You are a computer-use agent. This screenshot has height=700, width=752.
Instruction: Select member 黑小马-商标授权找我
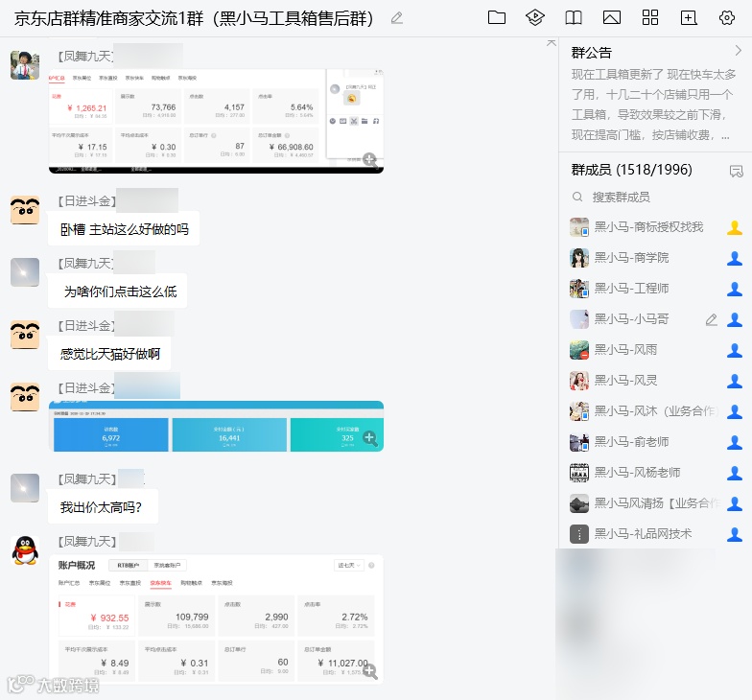click(655, 226)
